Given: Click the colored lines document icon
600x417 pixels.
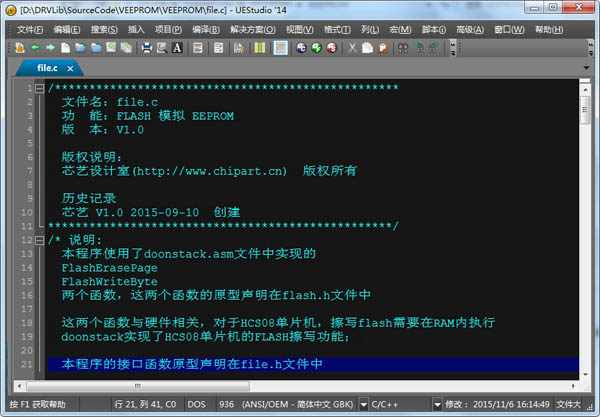Looking at the screenshot, I should (197, 48).
